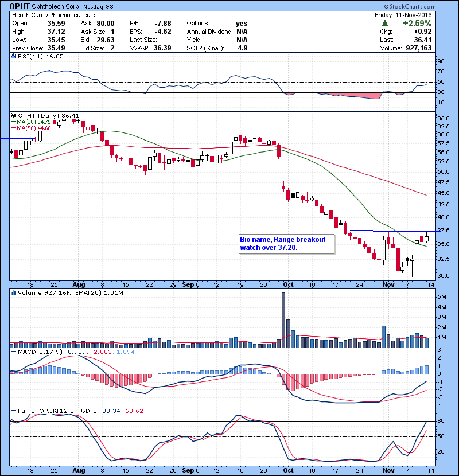Click the RSI 70 axis level label

point(441,71)
